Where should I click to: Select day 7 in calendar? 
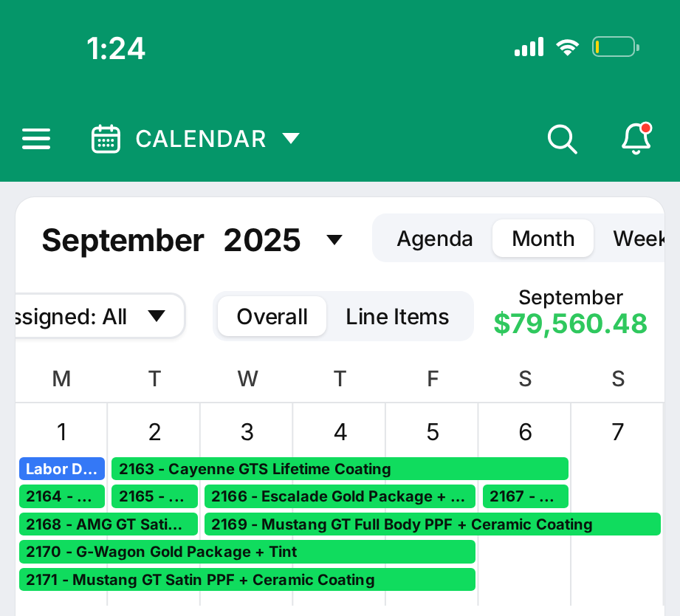tap(618, 431)
